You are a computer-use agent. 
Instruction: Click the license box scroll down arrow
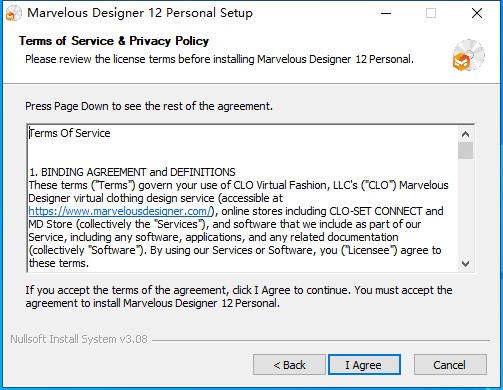(x=465, y=264)
